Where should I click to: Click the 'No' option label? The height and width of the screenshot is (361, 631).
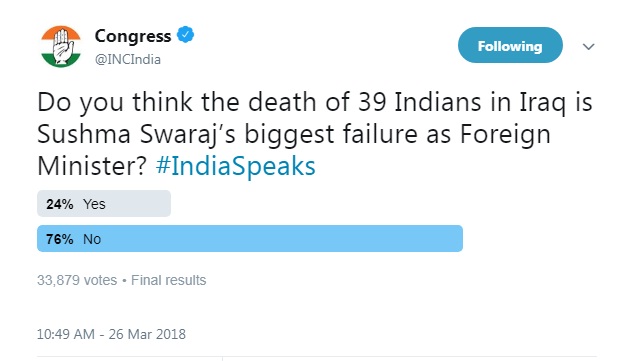click(x=92, y=239)
